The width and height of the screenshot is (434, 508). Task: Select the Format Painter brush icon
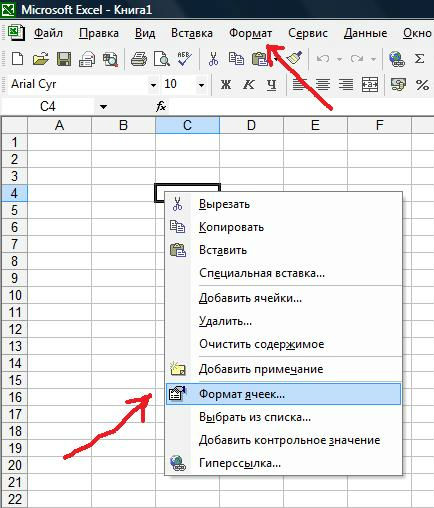coord(295,58)
